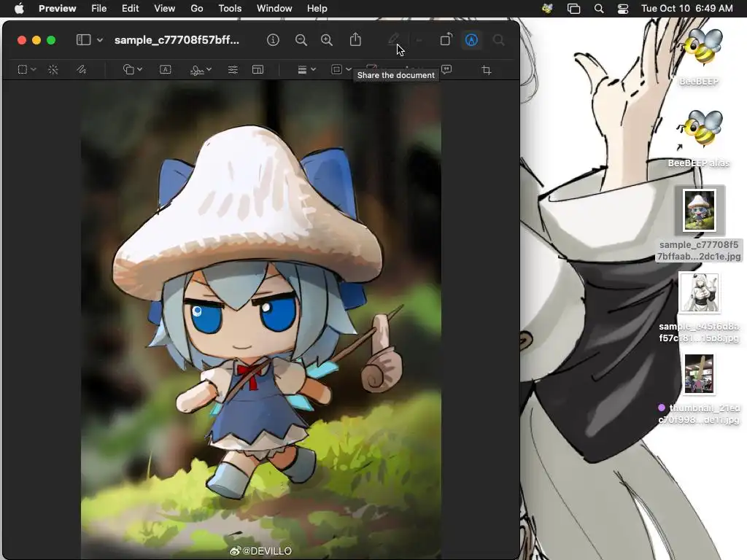Expand the Border Color dropdown arrow

(349, 69)
